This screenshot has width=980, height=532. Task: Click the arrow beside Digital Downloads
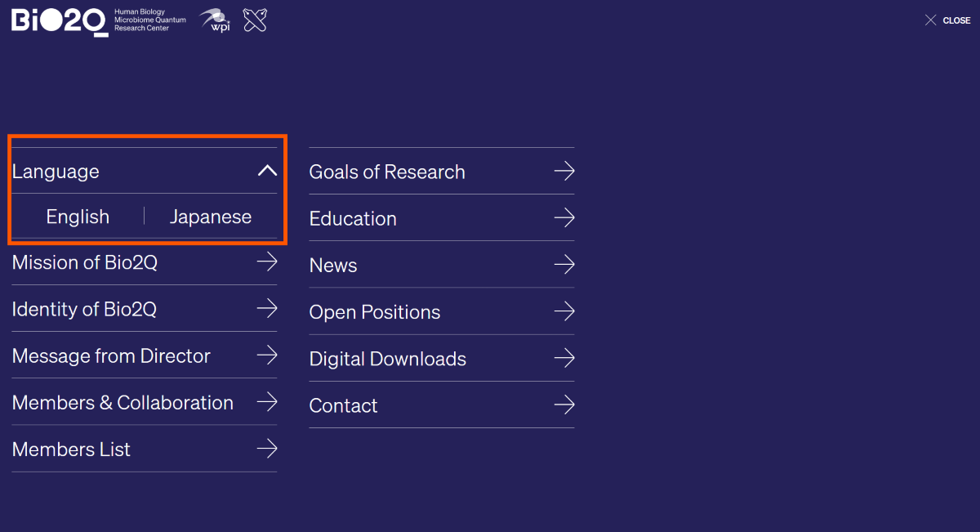564,358
